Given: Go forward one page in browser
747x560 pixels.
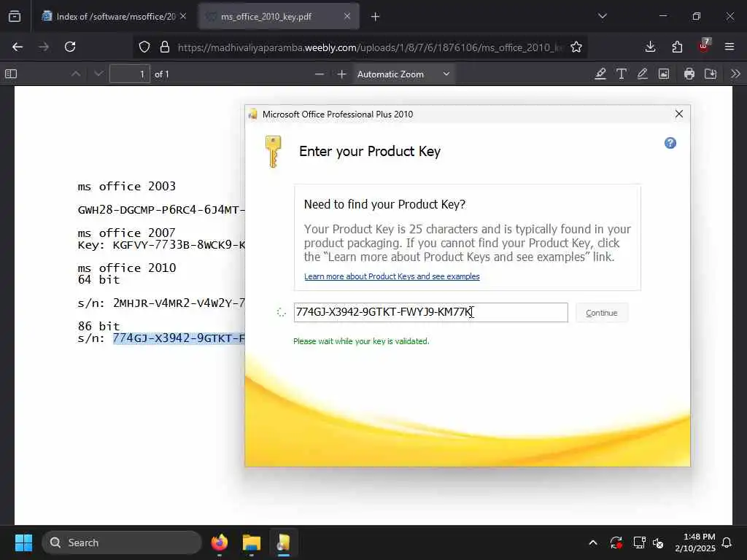Looking at the screenshot, I should point(44,47).
